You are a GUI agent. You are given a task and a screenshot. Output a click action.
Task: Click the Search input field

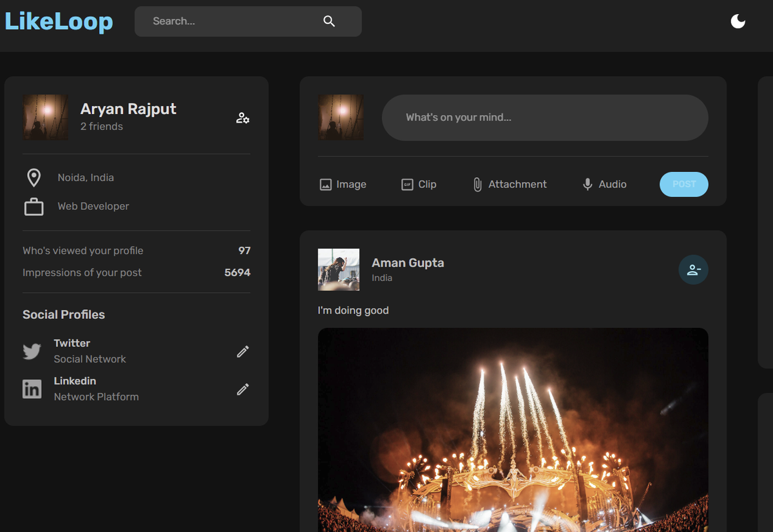248,21
